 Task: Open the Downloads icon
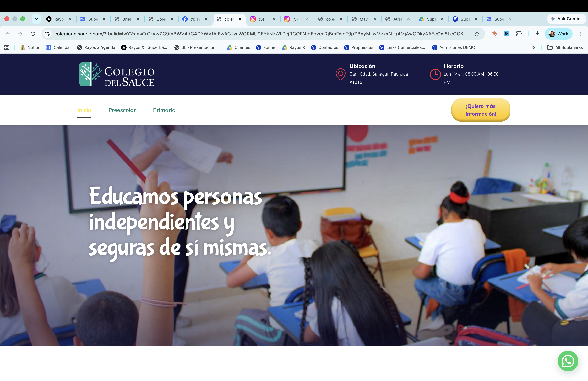537,34
